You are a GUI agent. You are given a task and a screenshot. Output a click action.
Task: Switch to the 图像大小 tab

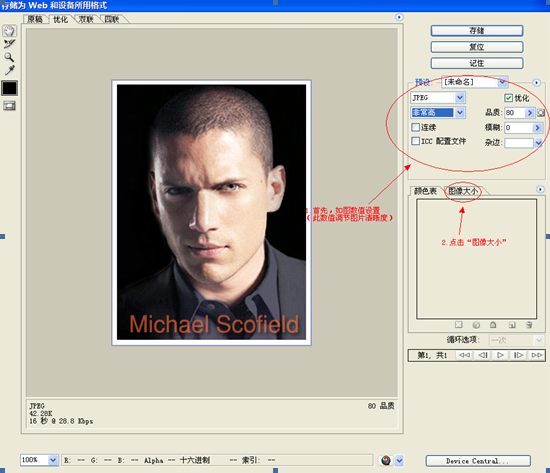(x=463, y=191)
